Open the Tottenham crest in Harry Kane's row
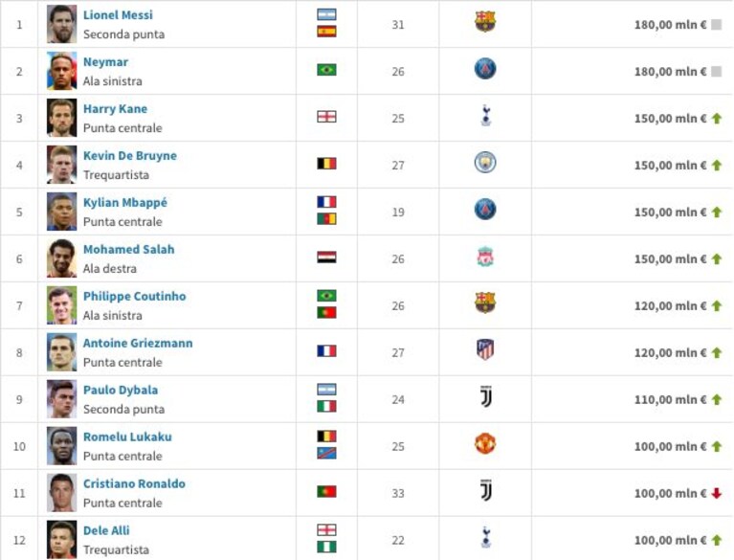The height and width of the screenshot is (560, 734). click(486, 115)
